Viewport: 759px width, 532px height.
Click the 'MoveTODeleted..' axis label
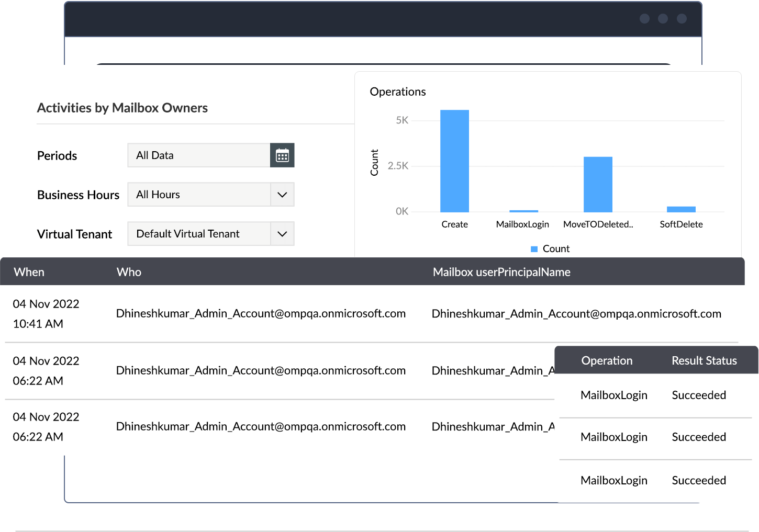(598, 224)
